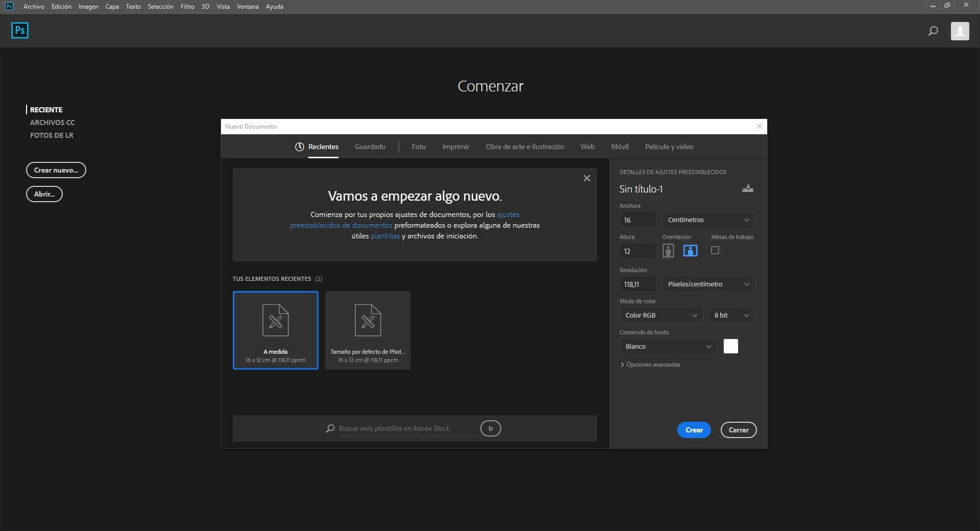This screenshot has width=980, height=531.
Task: Open the Vista menu
Action: click(x=223, y=7)
